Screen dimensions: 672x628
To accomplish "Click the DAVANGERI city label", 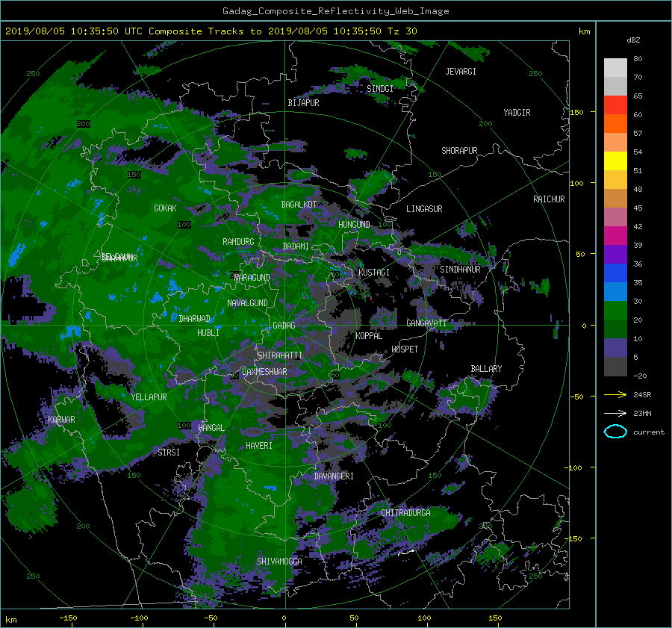I will pyautogui.click(x=334, y=476).
